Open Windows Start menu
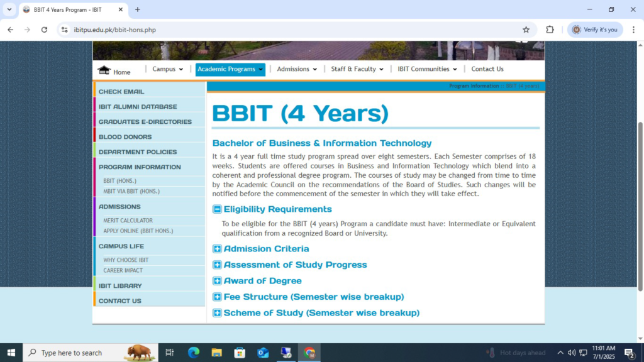644x362 pixels. (11, 353)
